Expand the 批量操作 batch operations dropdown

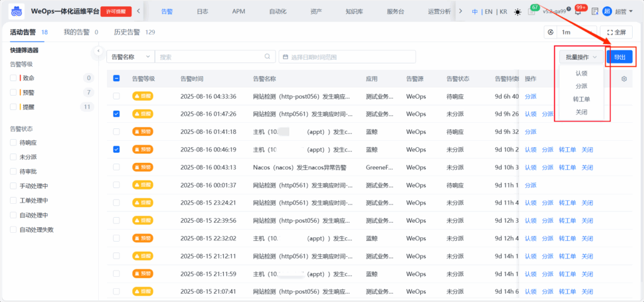(580, 57)
